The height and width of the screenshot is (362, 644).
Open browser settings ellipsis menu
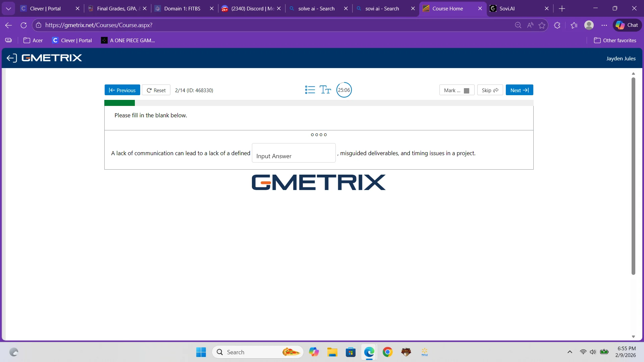(604, 25)
